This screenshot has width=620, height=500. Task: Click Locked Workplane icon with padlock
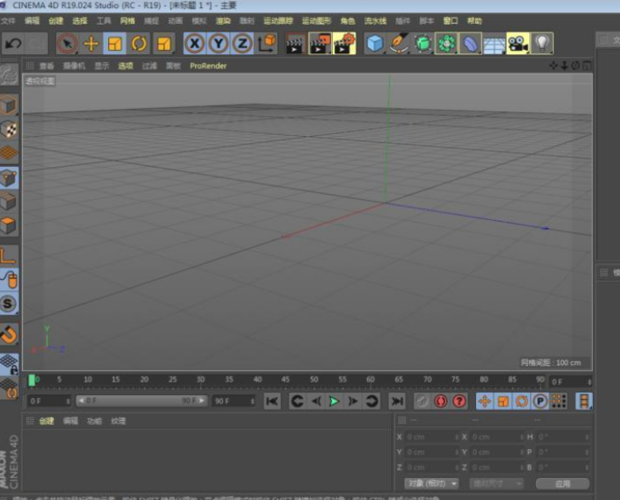[x=9, y=364]
